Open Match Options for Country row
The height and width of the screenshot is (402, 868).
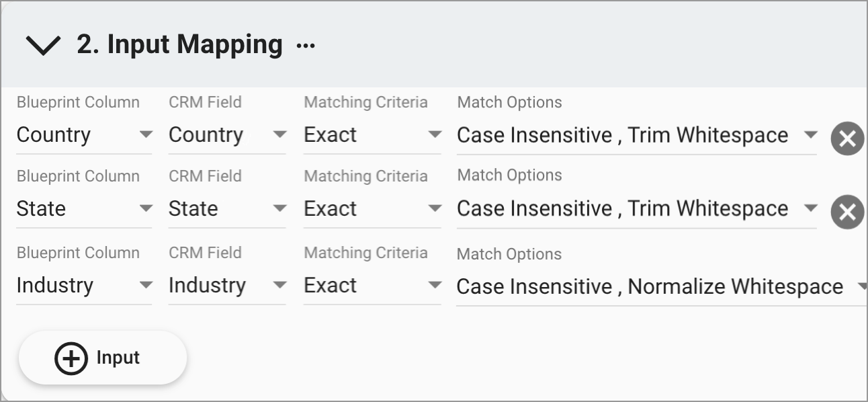pyautogui.click(x=636, y=135)
